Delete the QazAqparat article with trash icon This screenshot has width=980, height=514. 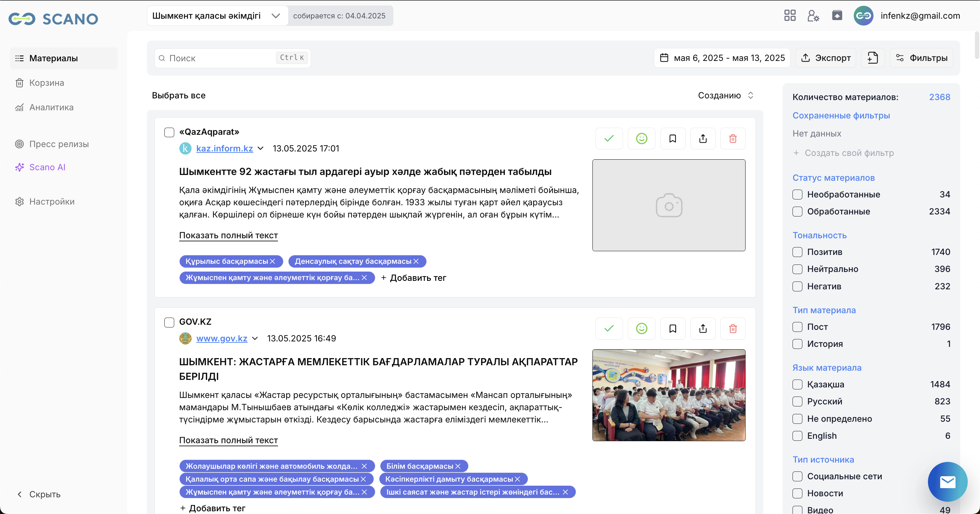[x=733, y=139]
